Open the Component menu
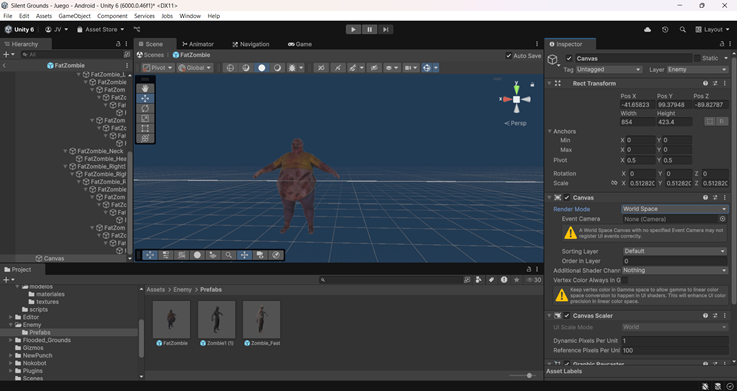Viewport: 737px width, 391px height. (x=112, y=16)
